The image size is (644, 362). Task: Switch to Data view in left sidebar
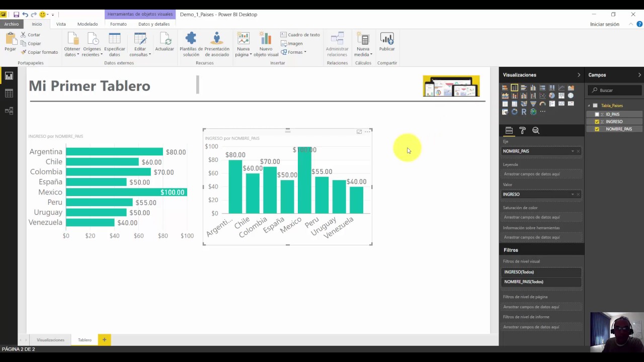click(x=9, y=93)
